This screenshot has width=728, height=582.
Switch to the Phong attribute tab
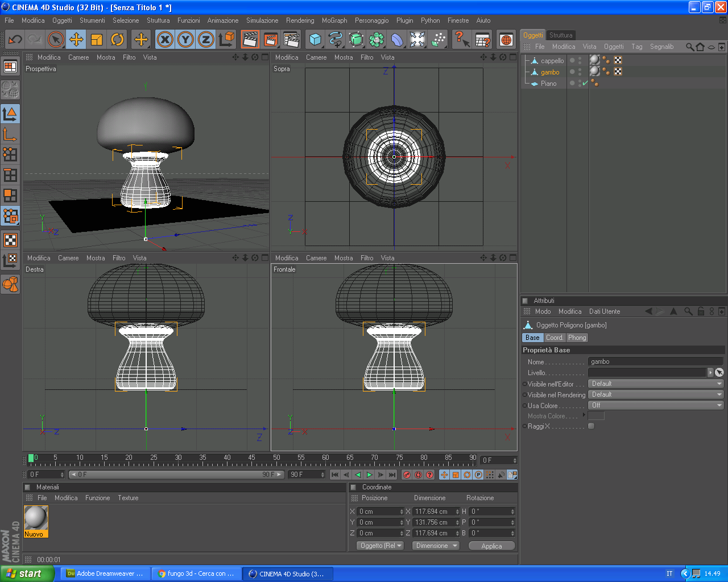tap(577, 338)
